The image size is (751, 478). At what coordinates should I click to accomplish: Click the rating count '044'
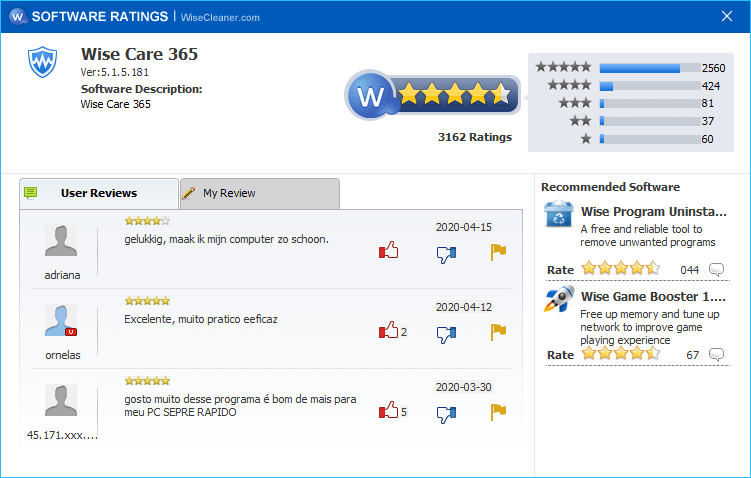(x=690, y=270)
